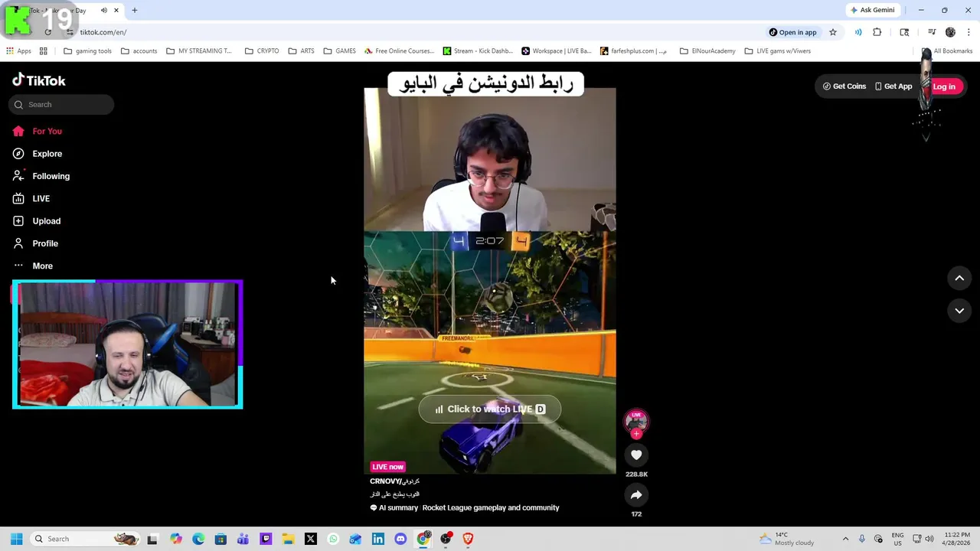Open the MY STREAMING T... bookmark folder
This screenshot has width=980, height=551.
(x=198, y=51)
